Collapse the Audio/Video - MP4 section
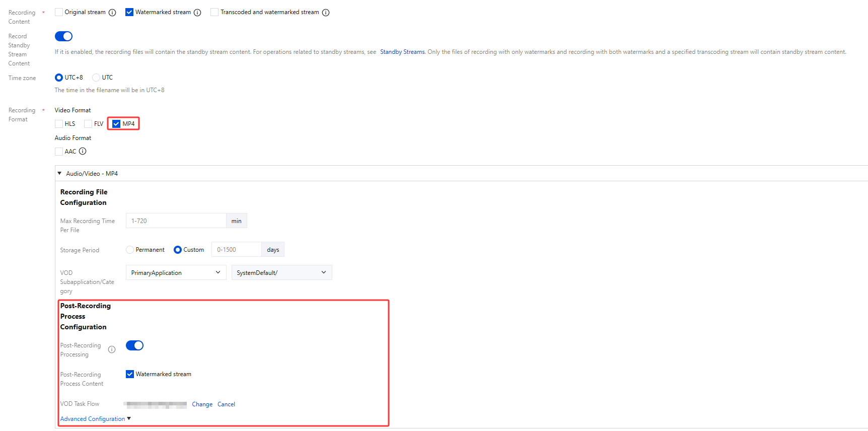This screenshot has width=868, height=431. click(59, 173)
